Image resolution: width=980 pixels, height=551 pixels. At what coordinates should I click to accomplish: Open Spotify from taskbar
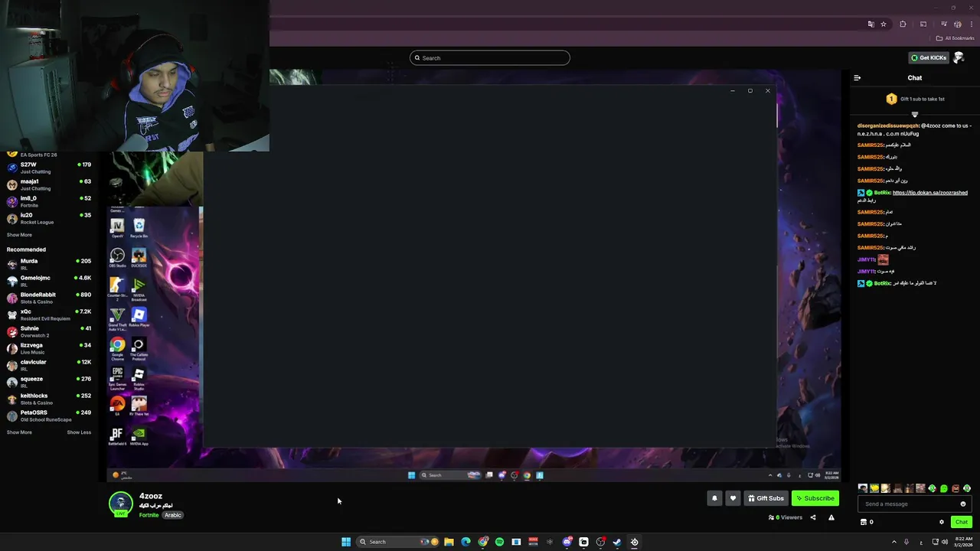[x=499, y=542]
